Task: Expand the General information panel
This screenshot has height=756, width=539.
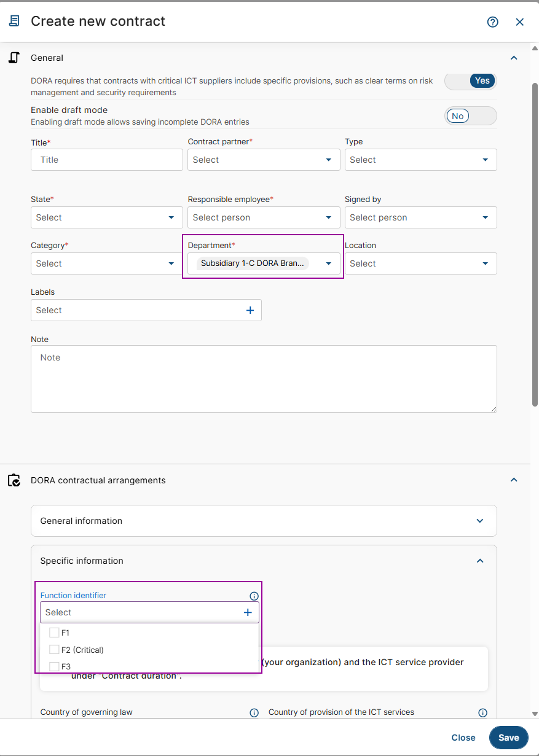Action: pos(264,521)
